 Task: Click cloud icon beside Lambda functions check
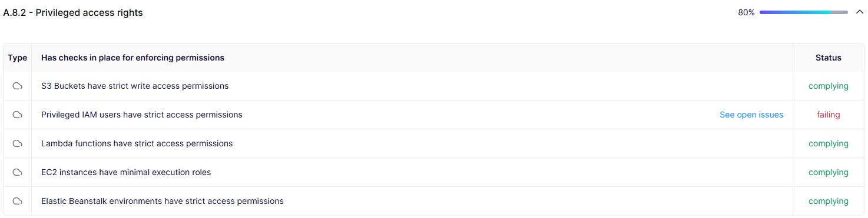(18, 143)
